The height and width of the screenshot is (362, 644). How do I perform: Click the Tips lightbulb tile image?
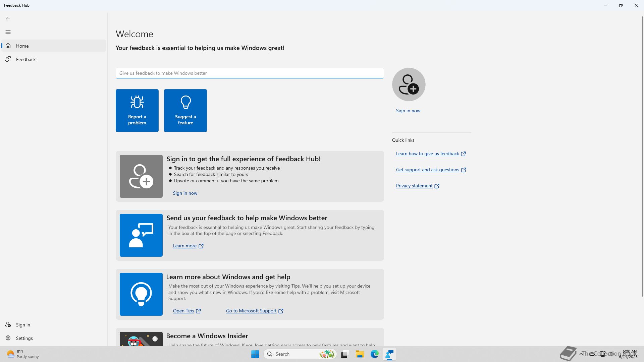[x=141, y=294]
